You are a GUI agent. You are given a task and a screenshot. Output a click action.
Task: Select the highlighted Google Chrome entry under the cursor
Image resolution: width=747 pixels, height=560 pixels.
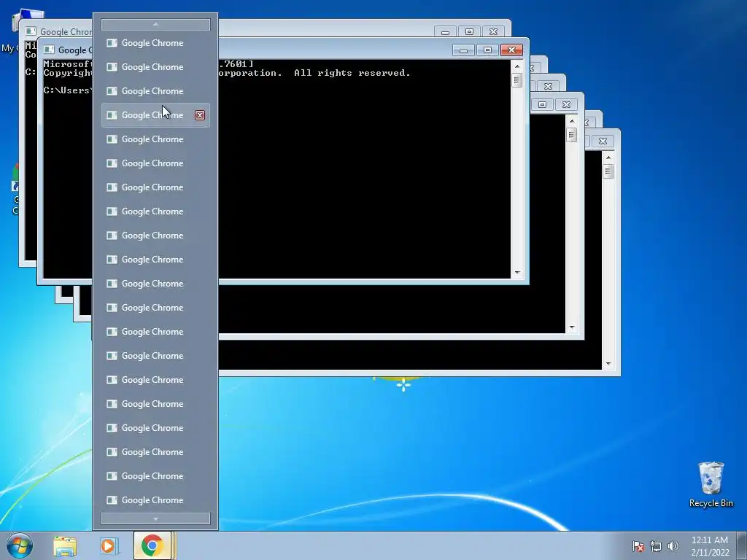[x=156, y=115]
